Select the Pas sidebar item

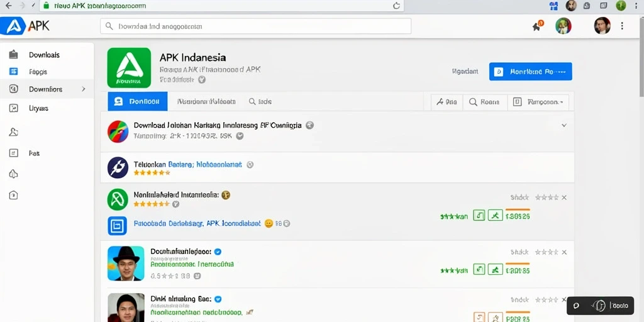click(x=34, y=153)
